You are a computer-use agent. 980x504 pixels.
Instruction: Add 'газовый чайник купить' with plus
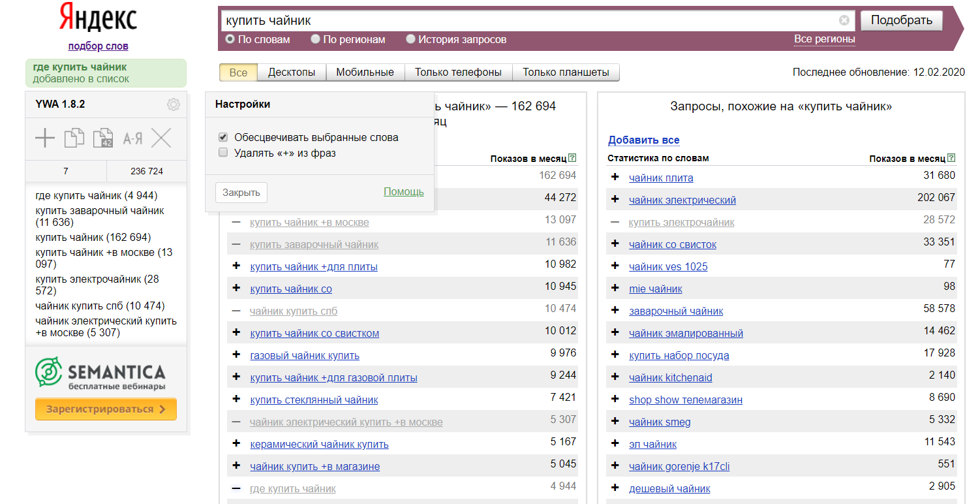click(236, 355)
